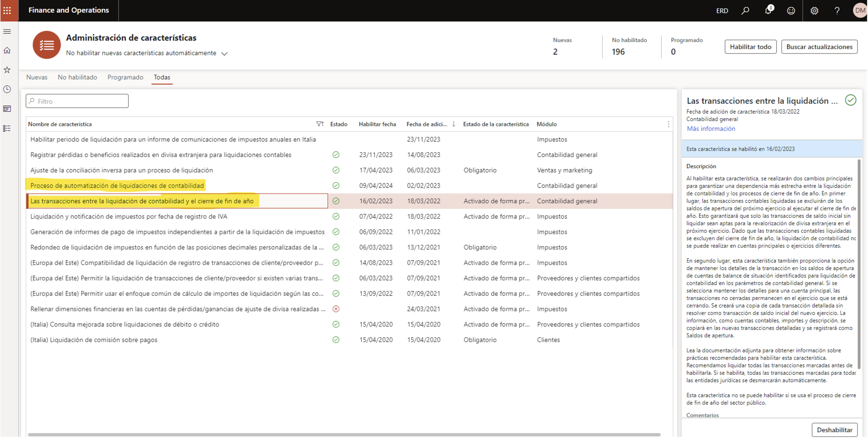
Task: Click status check for Ajuste de la conciliación row
Action: pos(336,170)
